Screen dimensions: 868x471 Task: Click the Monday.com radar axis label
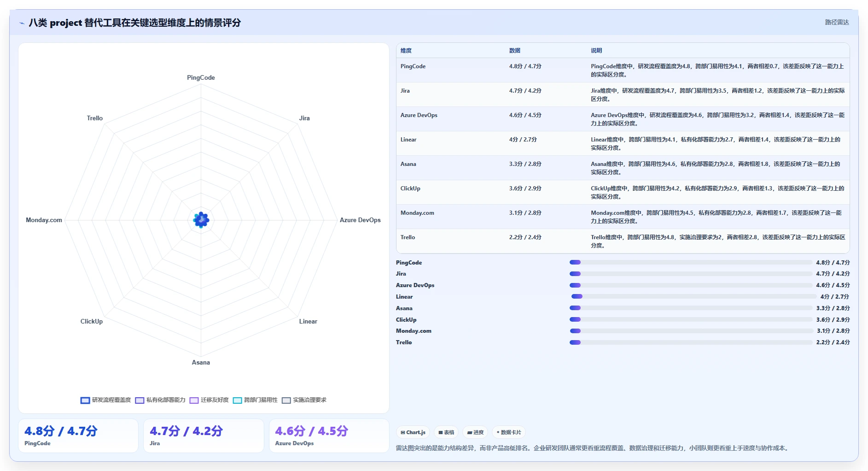pyautogui.click(x=44, y=220)
